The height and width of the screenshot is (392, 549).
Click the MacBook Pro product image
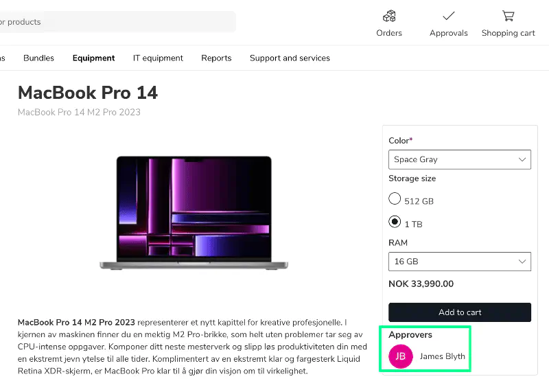pos(194,212)
